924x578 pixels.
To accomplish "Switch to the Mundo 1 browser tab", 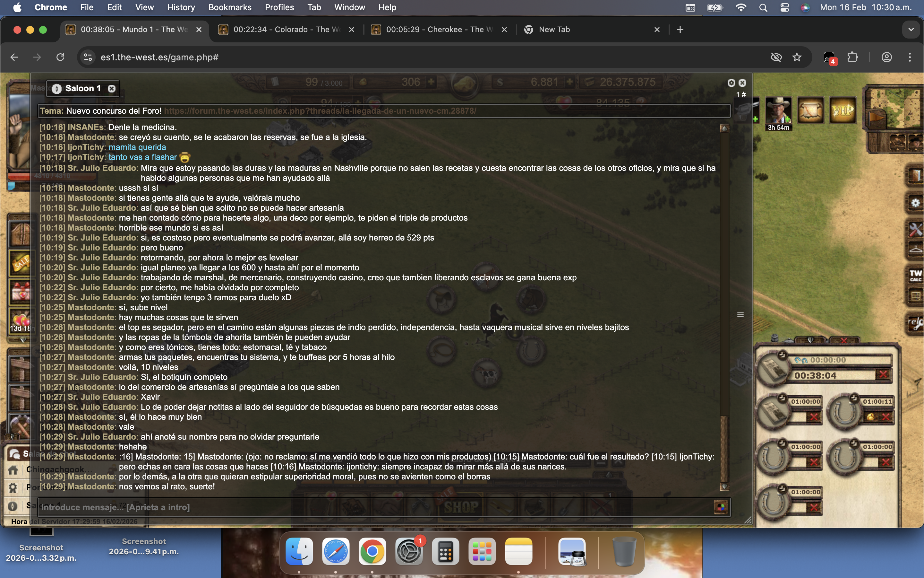I will (134, 30).
